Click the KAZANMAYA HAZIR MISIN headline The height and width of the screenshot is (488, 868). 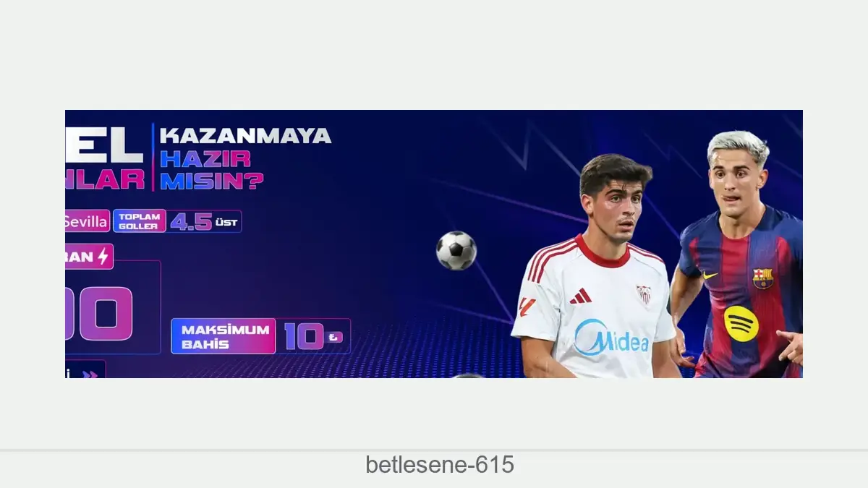tap(245, 158)
